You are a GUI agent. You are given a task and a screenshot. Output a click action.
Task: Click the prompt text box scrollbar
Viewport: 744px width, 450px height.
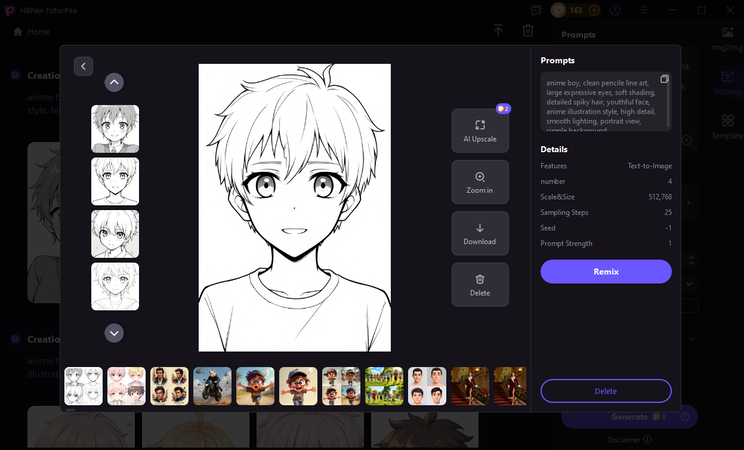(669, 105)
